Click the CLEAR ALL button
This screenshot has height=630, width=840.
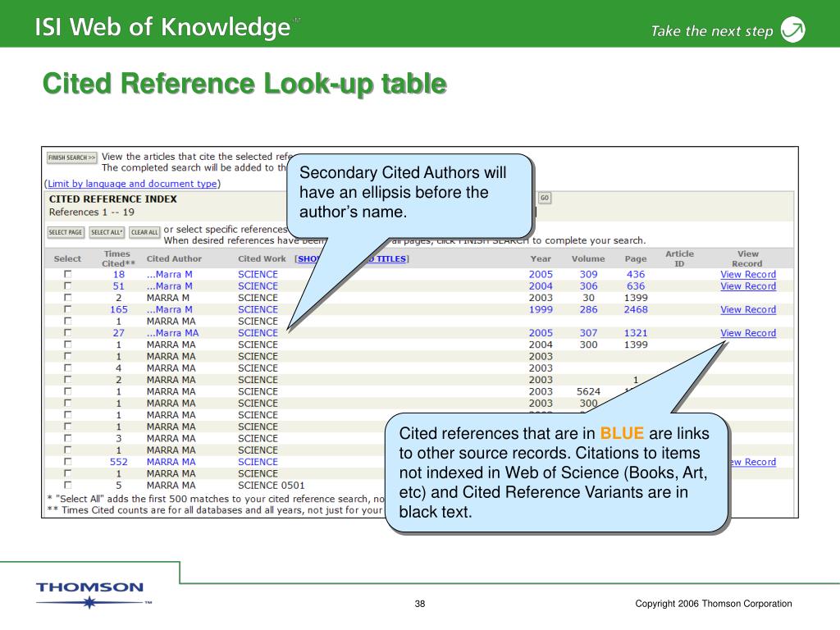pos(144,232)
